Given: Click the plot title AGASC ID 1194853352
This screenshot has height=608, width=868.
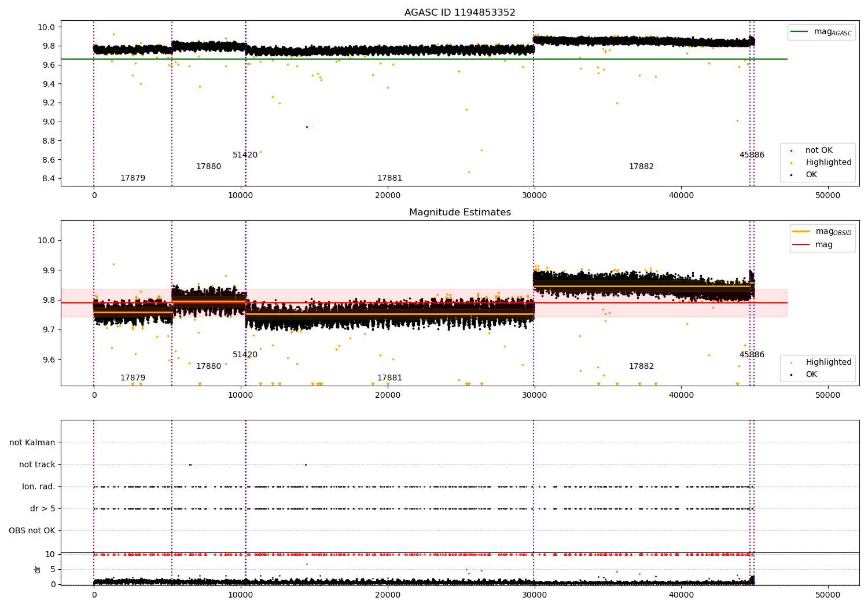Looking at the screenshot, I should tap(459, 13).
